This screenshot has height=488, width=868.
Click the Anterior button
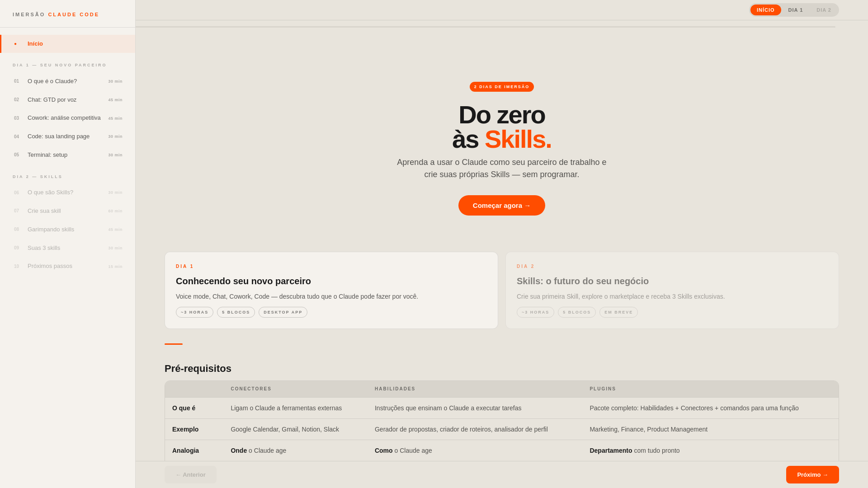(x=190, y=475)
